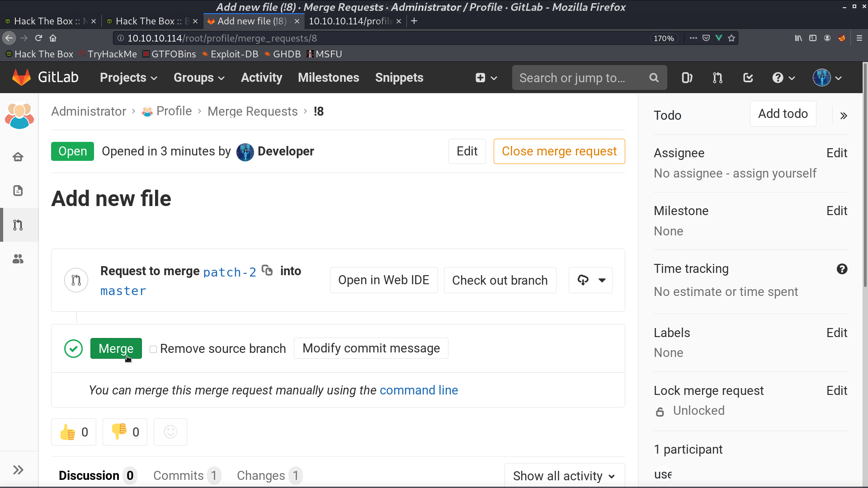Screen dimensions: 868x488
Task: Click Check out branch
Action: (500, 280)
